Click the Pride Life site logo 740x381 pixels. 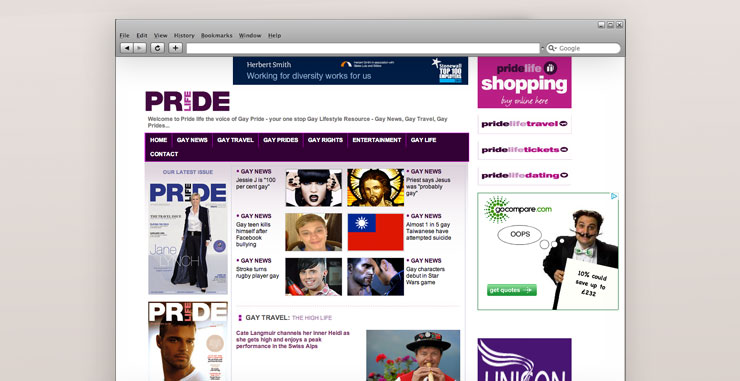187,101
